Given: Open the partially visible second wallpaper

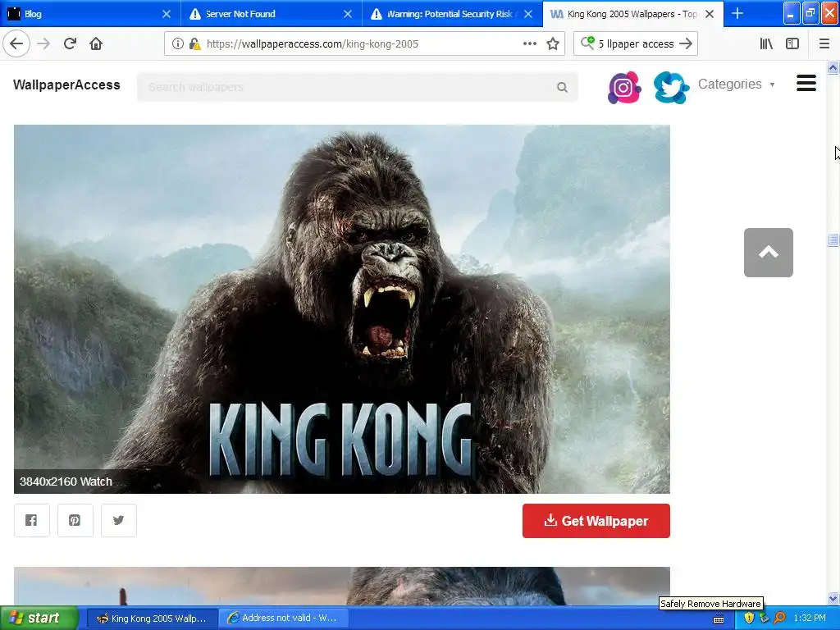Looking at the screenshot, I should pos(342,586).
